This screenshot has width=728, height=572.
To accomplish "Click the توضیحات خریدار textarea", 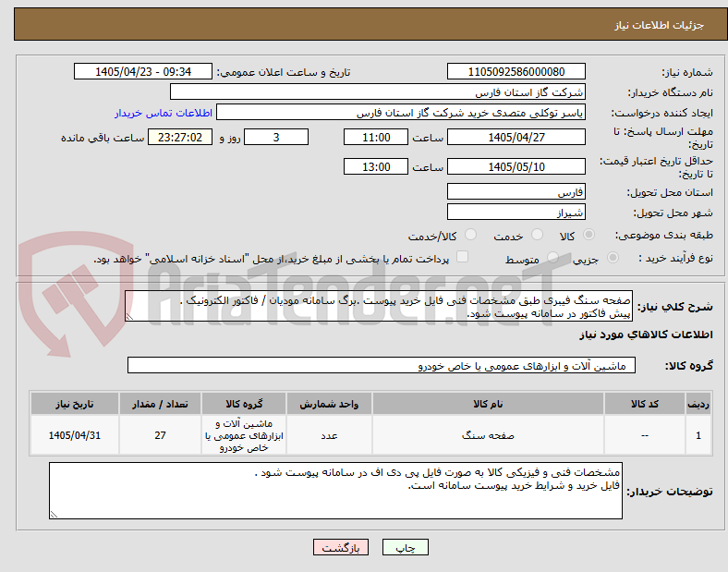I will click(x=335, y=491).
